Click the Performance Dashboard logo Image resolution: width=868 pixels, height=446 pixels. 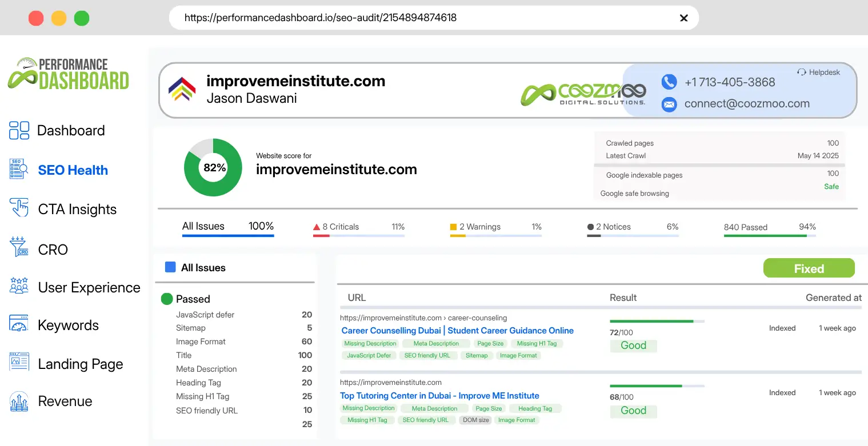[69, 74]
